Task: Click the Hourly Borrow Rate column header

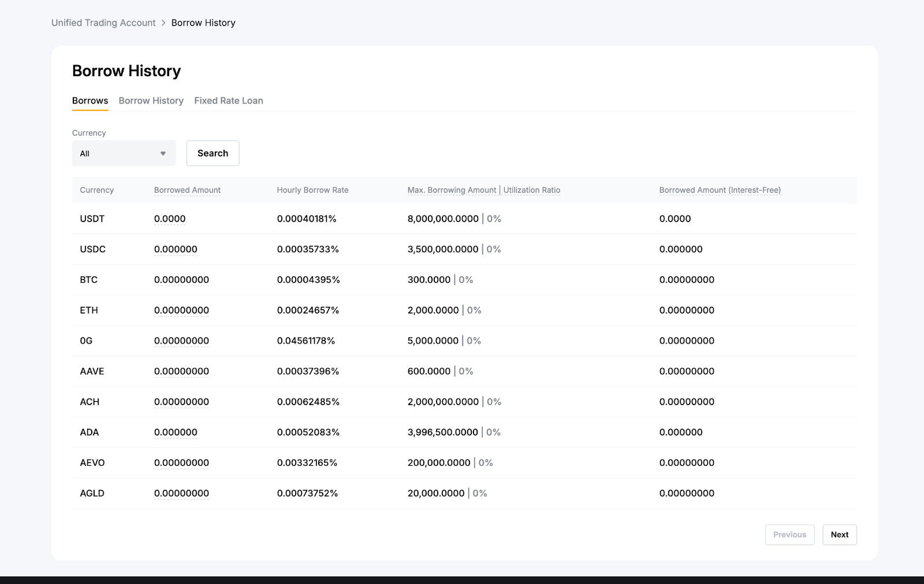Action: pos(312,190)
